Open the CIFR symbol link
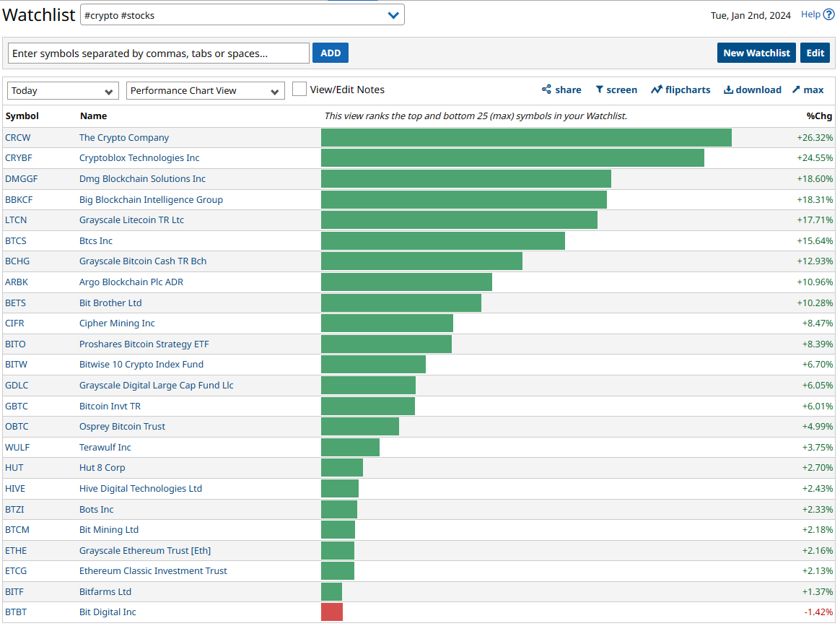This screenshot has width=840, height=626. (14, 323)
